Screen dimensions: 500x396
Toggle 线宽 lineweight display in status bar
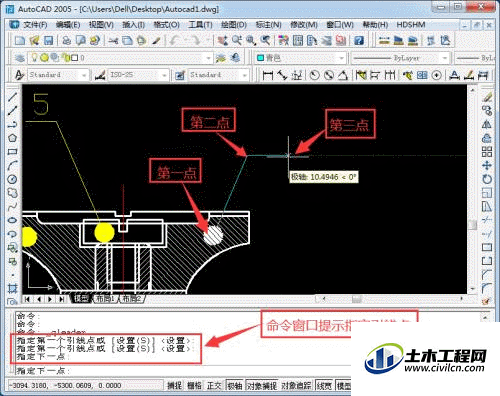[323, 386]
